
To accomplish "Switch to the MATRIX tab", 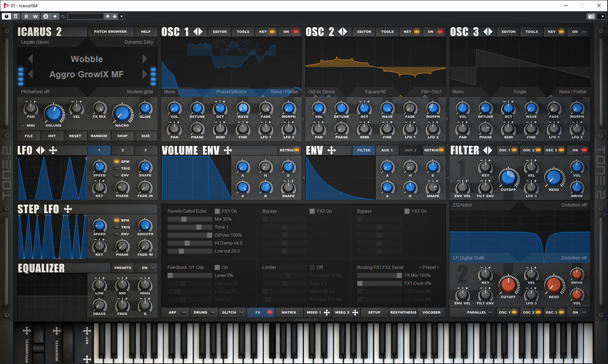I will tap(289, 313).
